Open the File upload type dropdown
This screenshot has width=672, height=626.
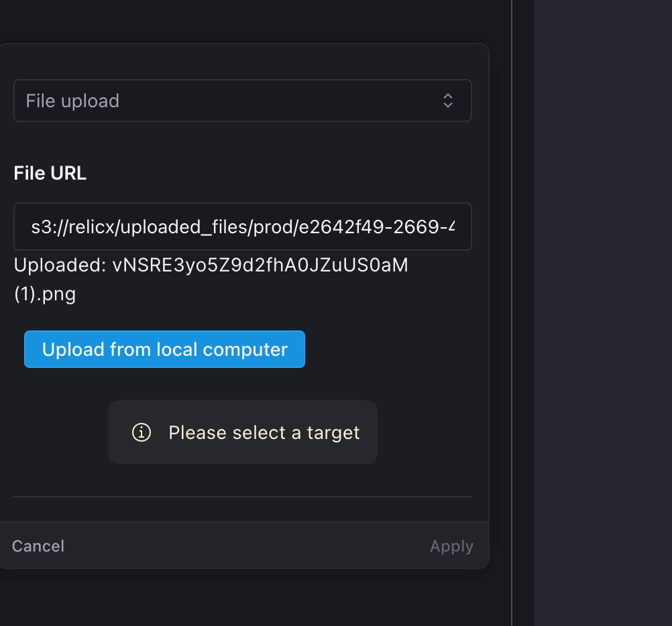pyautogui.click(x=243, y=100)
